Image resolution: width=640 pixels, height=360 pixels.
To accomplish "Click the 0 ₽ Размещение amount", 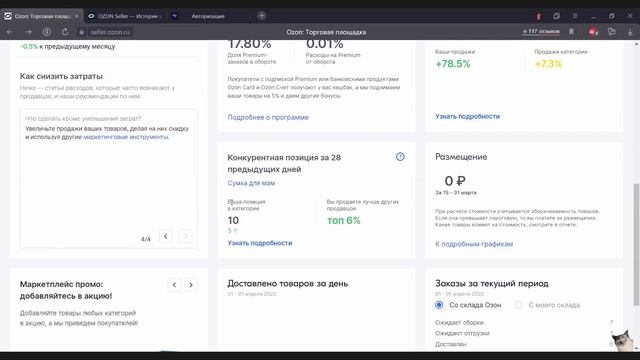I will 455,180.
